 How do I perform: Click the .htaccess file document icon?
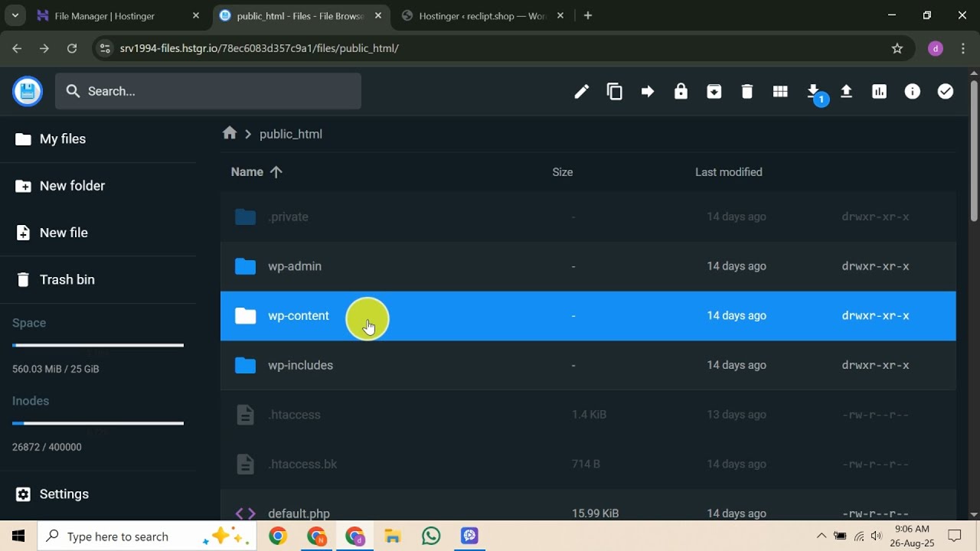[245, 415]
